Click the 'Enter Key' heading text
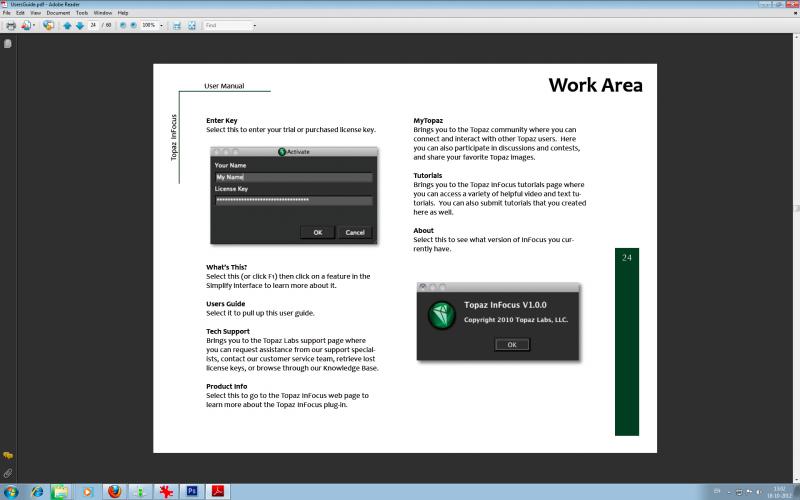 coord(221,120)
